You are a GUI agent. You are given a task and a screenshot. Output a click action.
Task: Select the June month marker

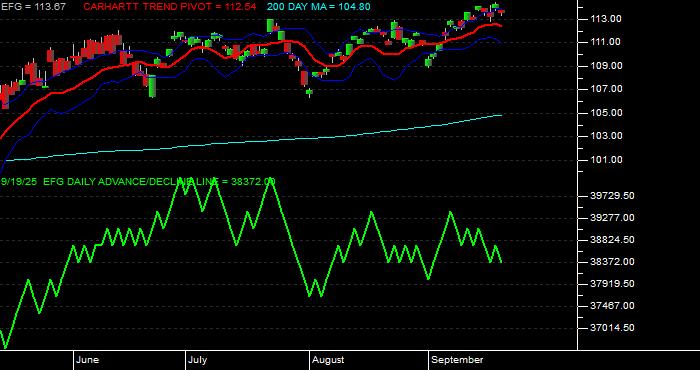click(x=88, y=360)
